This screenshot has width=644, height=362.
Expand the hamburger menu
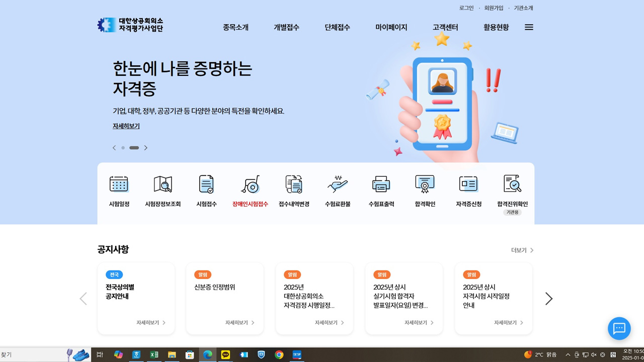pos(528,28)
